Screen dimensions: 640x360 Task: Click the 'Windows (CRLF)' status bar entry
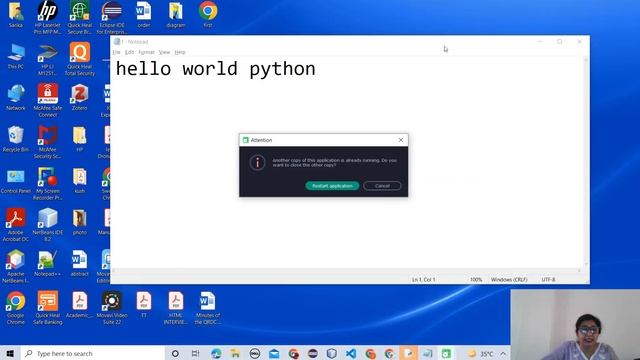coord(509,280)
